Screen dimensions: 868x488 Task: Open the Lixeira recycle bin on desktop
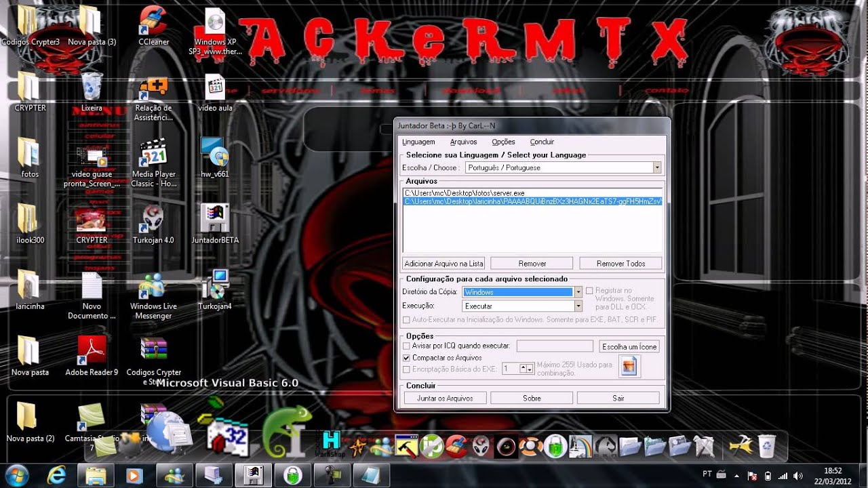(x=92, y=91)
